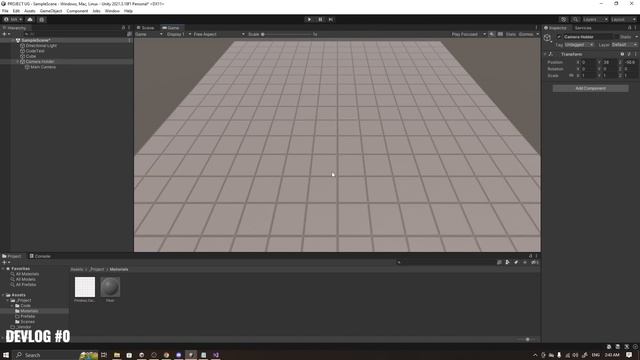Select the grey sphere material thumbnail
Image resolution: width=640 pixels, height=360 pixels.
coord(110,287)
